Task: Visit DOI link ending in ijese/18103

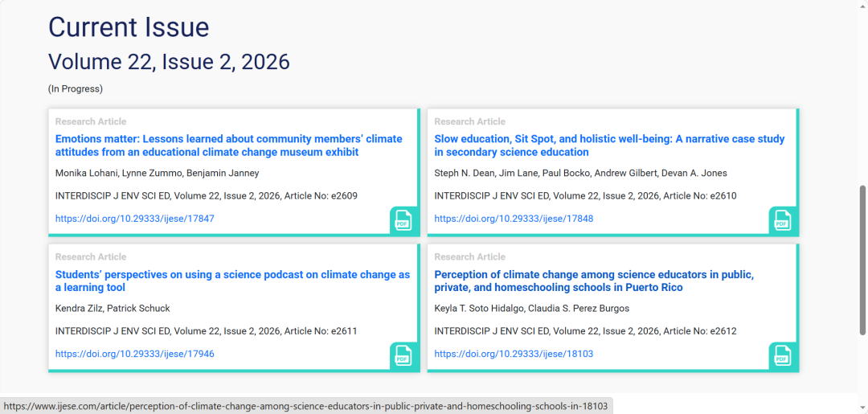Action: (x=514, y=354)
